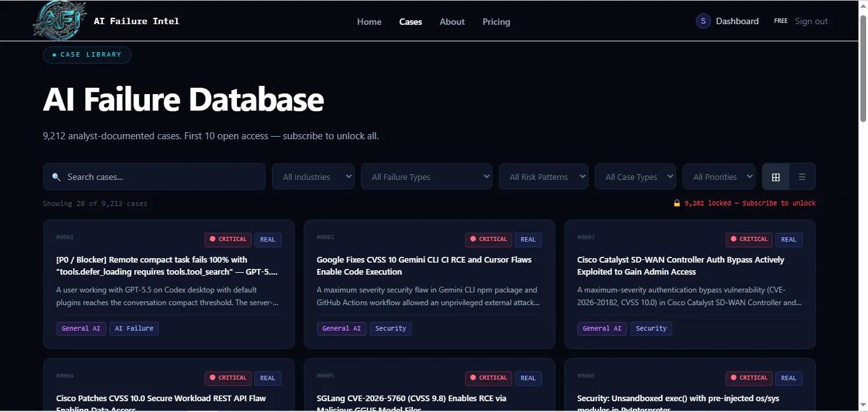Click the red lock icon near locked notice
Screen dimensions: 868x412
[x=677, y=203]
